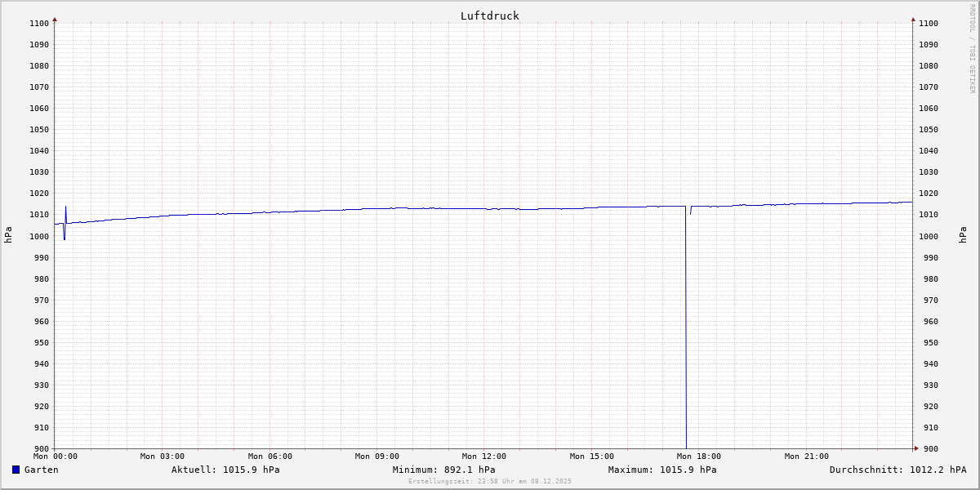The image size is (980, 490).
Task: Click the Aktuell 1015.9 hPa value
Action: 225,470
